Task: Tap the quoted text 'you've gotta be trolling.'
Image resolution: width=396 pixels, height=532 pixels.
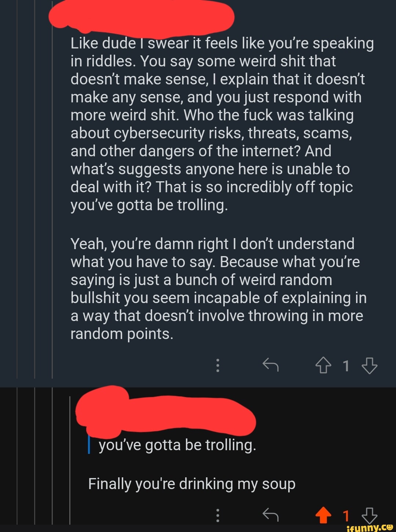Action: (x=177, y=445)
